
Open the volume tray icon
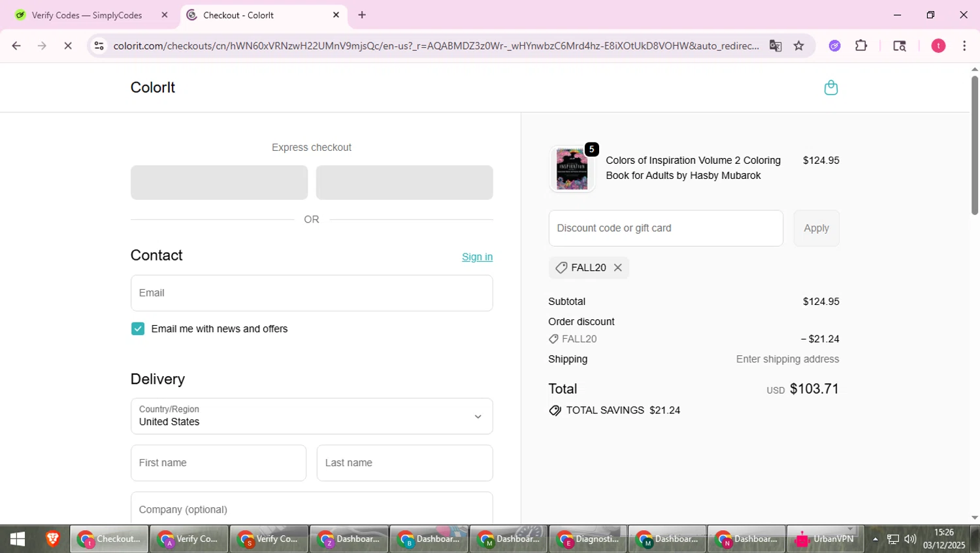point(910,539)
